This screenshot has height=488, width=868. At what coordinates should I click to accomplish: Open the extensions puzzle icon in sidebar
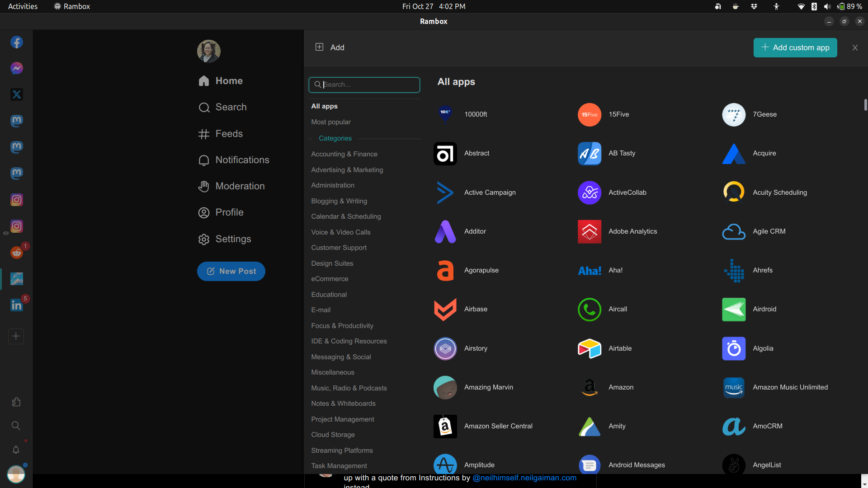click(16, 402)
